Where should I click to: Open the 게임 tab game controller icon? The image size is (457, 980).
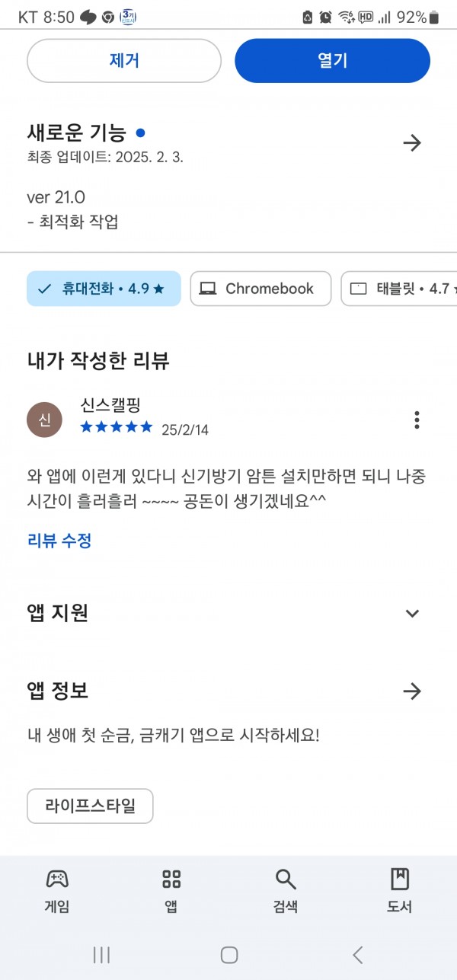point(57,879)
